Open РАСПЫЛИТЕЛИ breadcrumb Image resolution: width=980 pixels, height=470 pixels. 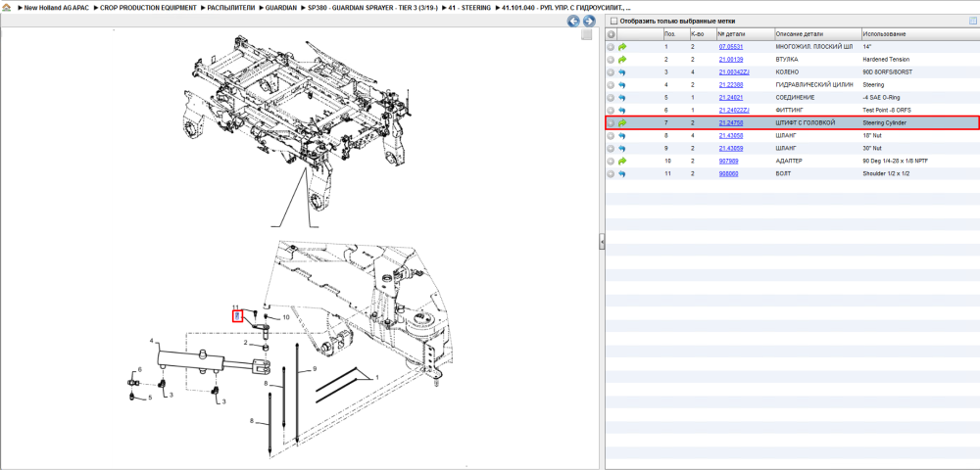[229, 8]
